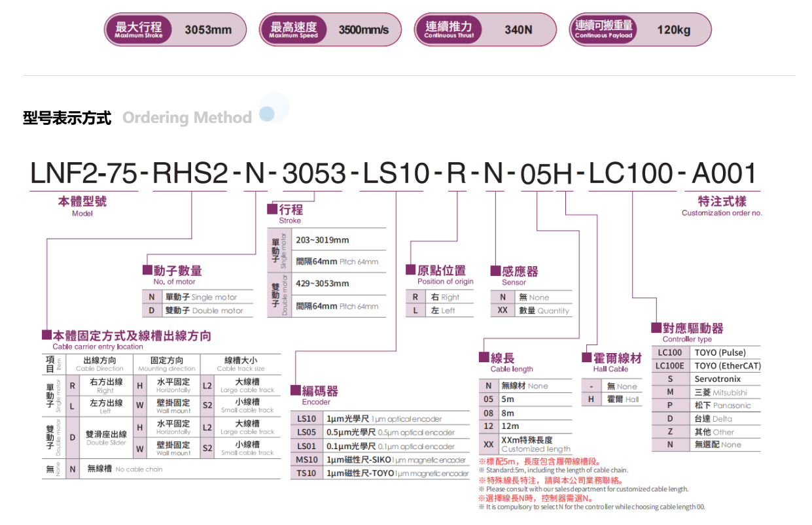The width and height of the screenshot is (812, 525).
Task: Select the Double Slider cell
Action: [x=105, y=438]
